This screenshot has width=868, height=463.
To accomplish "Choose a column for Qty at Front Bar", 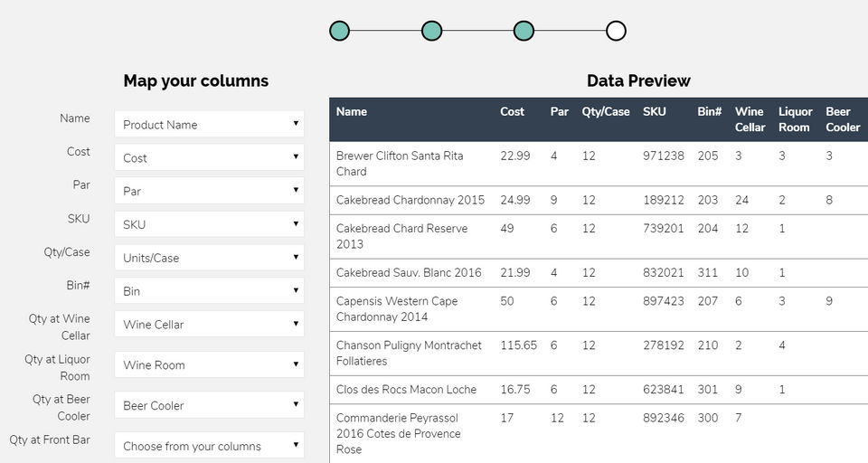I will [209, 446].
